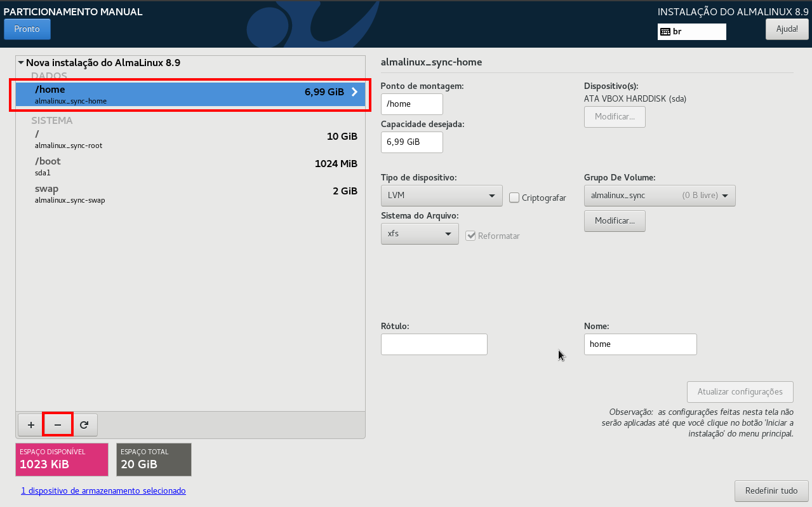The width and height of the screenshot is (812, 507).
Task: Click the Ajuda! button
Action: (787, 29)
